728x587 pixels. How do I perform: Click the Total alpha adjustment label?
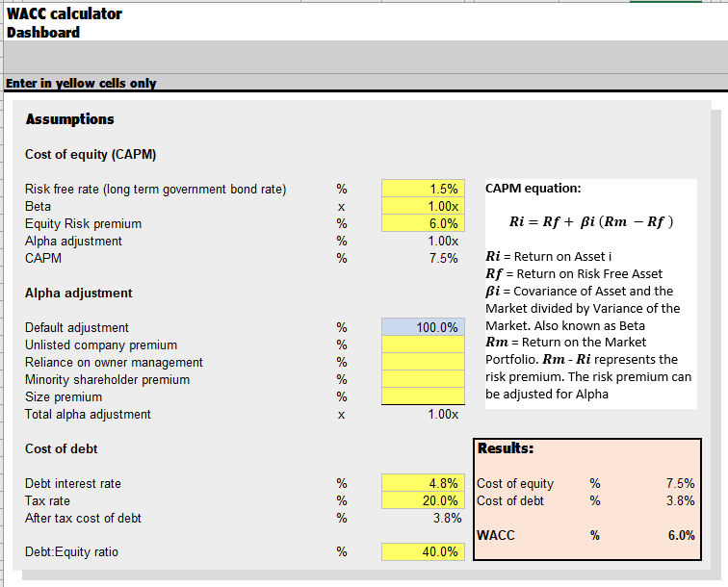pos(88,415)
